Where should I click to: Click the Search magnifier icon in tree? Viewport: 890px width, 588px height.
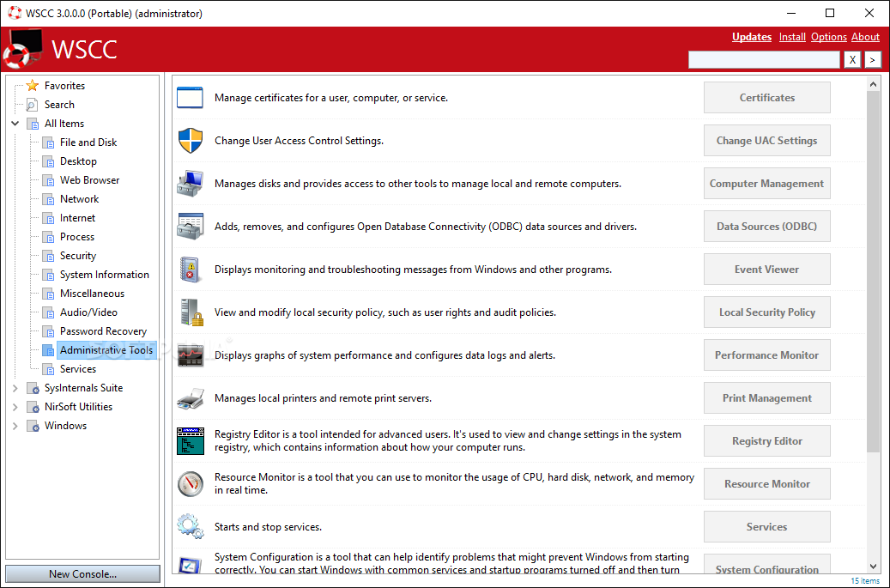click(x=33, y=105)
